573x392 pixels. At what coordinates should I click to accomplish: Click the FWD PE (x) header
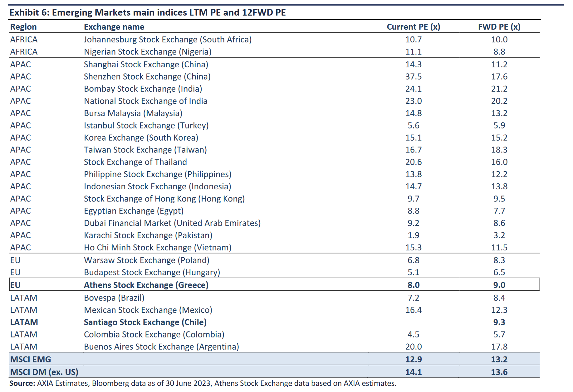(499, 27)
